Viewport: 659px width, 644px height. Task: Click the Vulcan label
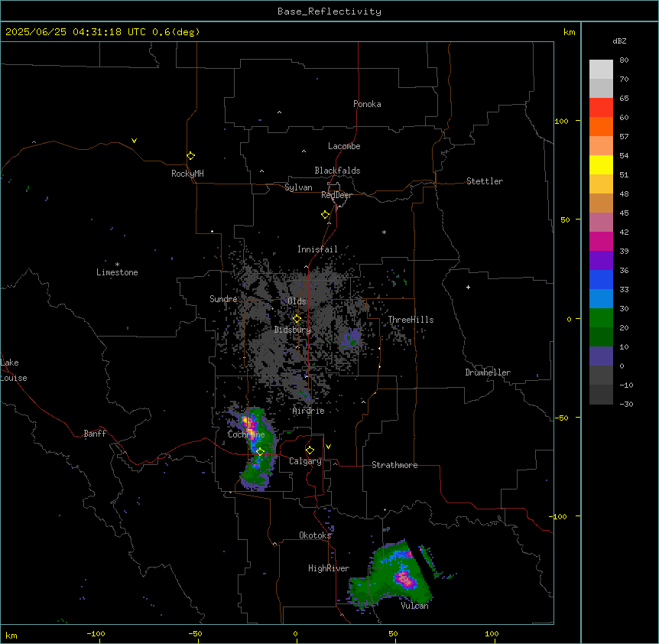point(415,606)
